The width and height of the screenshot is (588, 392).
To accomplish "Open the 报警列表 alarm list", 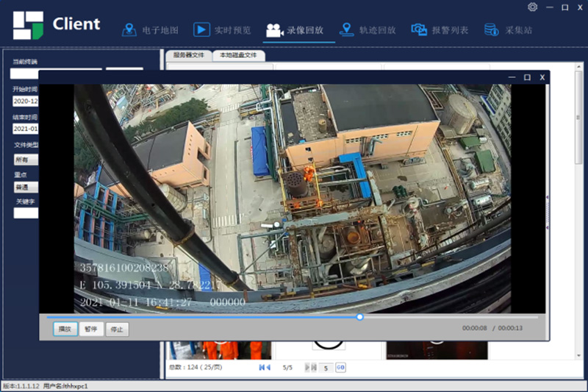I will [x=440, y=30].
